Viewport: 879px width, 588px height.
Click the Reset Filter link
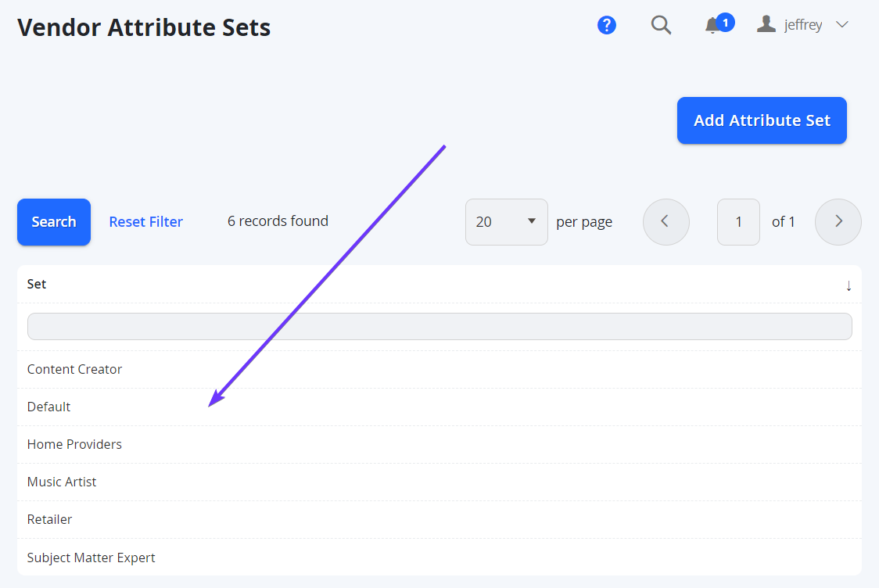point(145,222)
